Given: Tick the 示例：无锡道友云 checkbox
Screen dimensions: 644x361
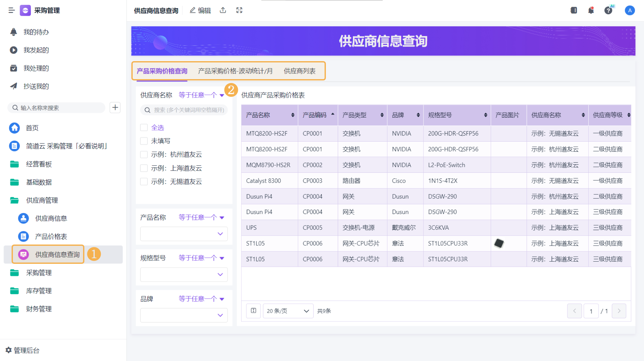Looking at the screenshot, I should pos(144,181).
